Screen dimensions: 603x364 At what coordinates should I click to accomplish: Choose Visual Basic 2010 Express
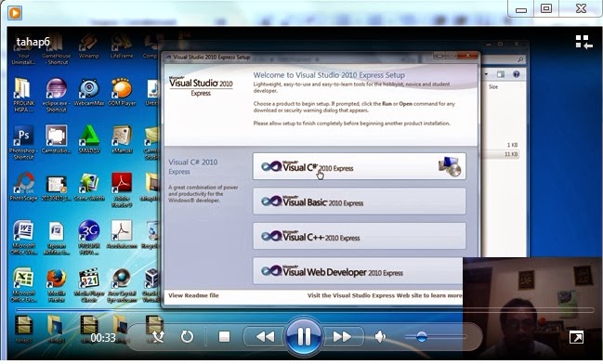point(360,201)
